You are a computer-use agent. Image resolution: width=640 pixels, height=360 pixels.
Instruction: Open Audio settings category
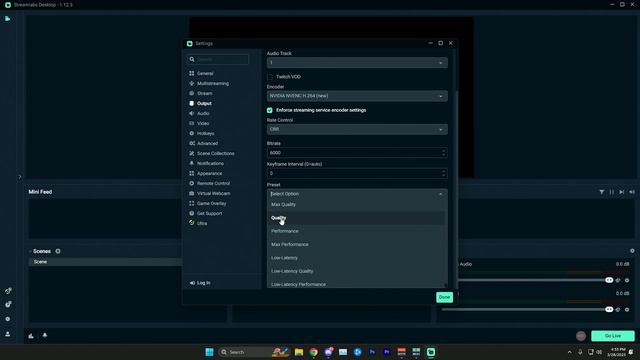coord(203,113)
